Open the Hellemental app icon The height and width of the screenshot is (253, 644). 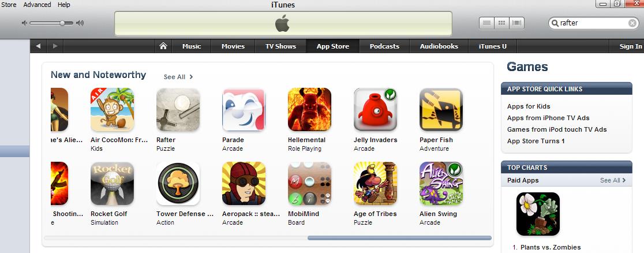pos(309,109)
